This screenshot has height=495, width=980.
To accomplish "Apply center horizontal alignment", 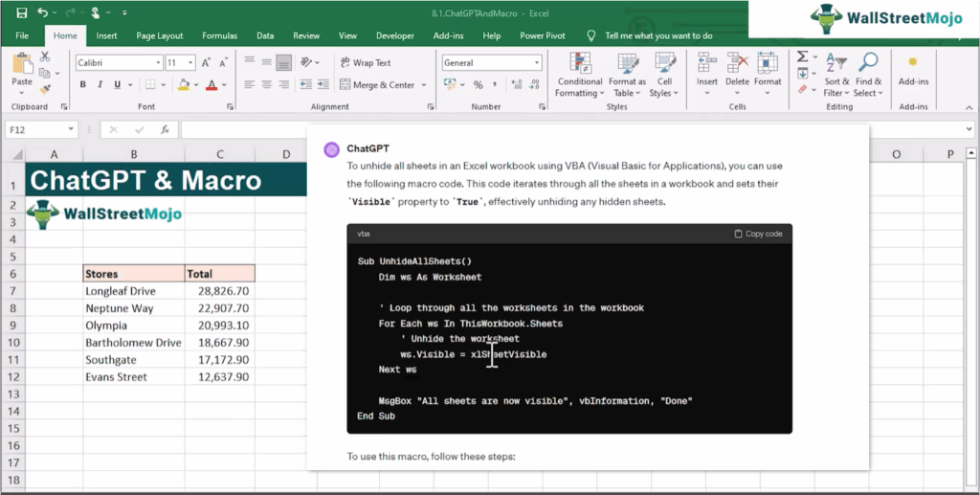I will point(267,84).
